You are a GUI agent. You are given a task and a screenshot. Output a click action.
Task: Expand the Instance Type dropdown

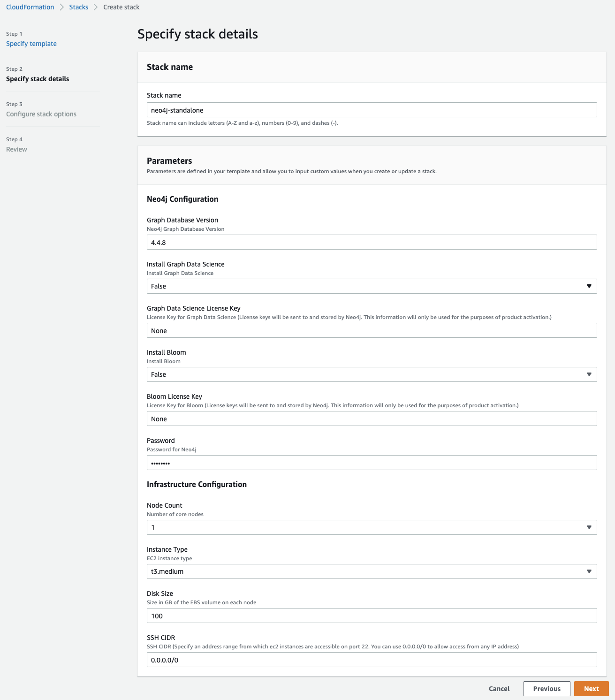372,571
